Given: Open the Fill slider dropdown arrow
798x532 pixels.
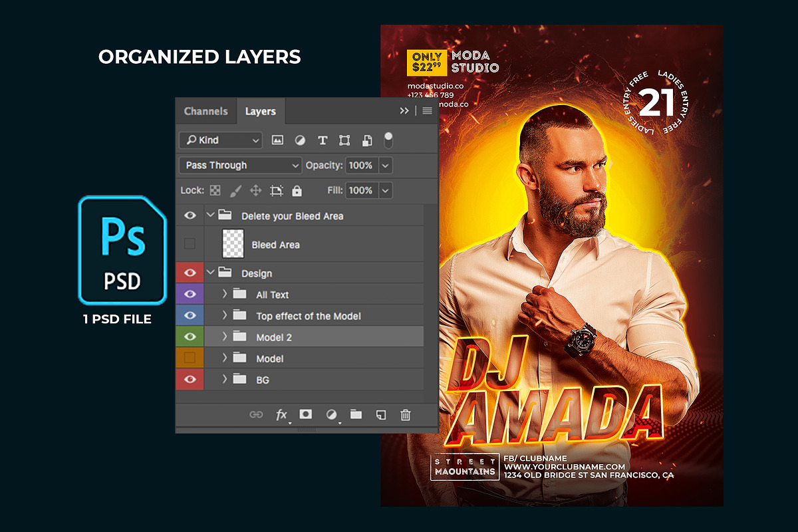Looking at the screenshot, I should pyautogui.click(x=386, y=190).
